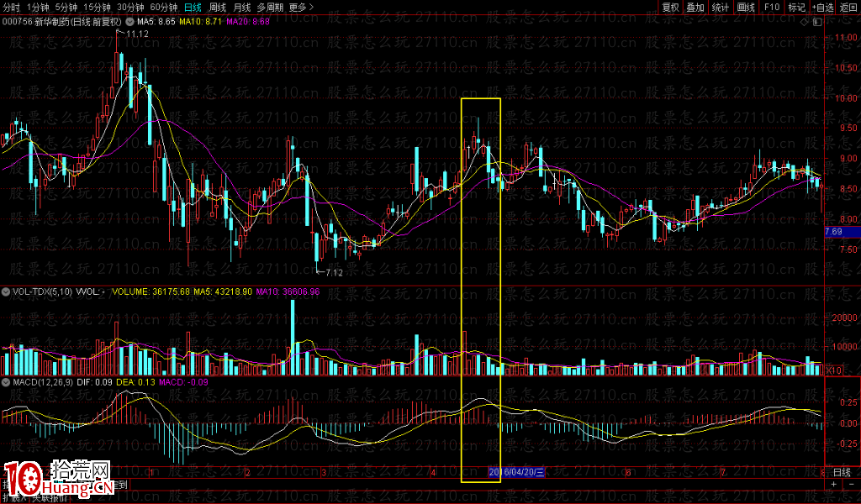Add stock with +自选 button
The image size is (861, 504).
tap(822, 7)
